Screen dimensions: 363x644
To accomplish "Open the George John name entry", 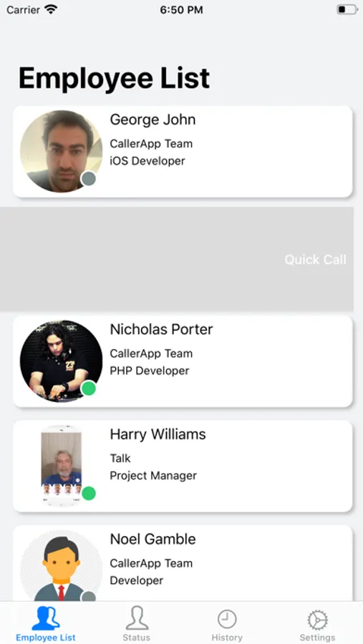I will point(153,119).
